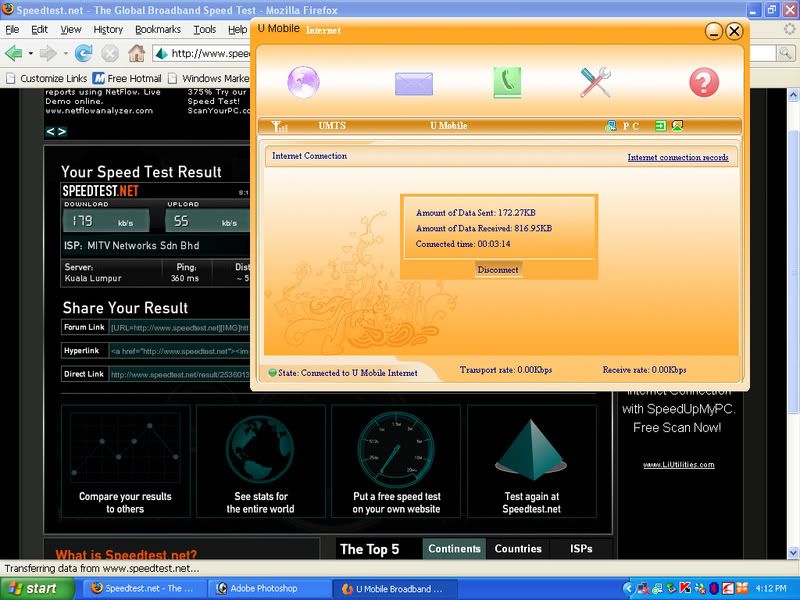Click the picture icon at status strip end

677,126
